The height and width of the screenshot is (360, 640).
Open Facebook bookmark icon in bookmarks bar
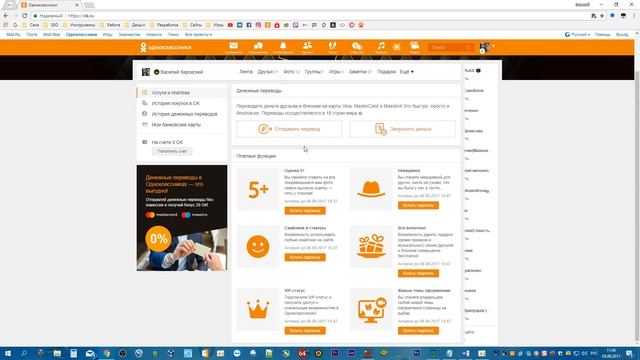(249, 25)
